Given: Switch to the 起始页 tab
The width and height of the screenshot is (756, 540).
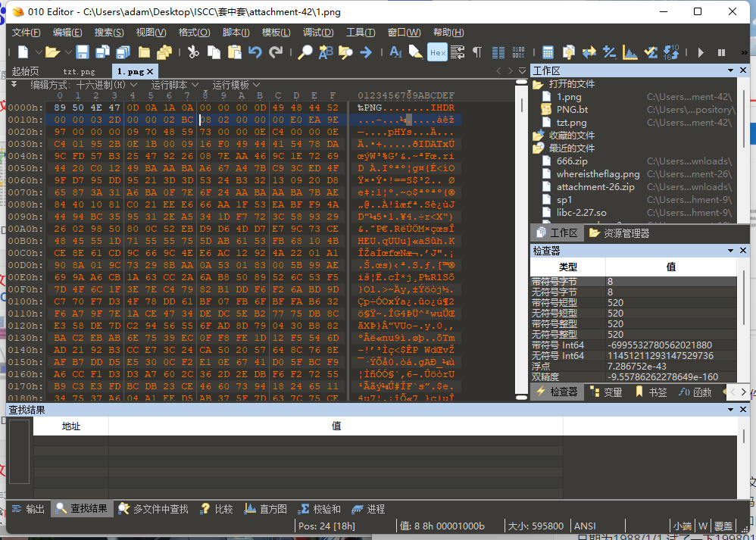Looking at the screenshot, I should coord(25,71).
